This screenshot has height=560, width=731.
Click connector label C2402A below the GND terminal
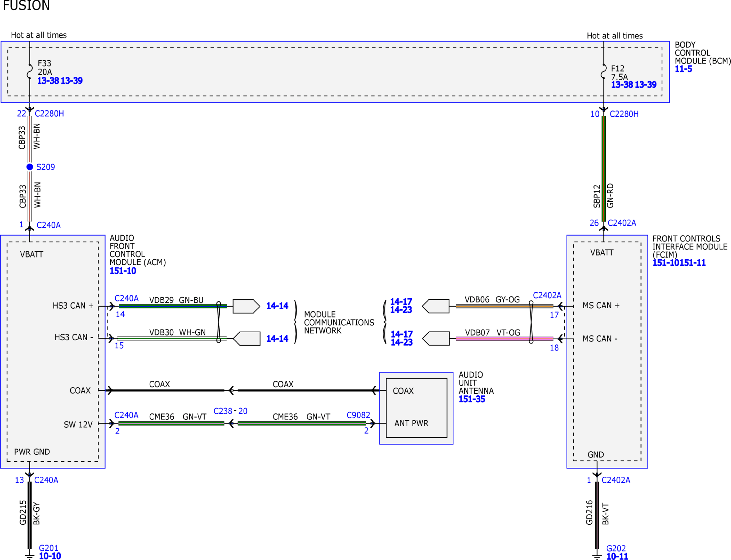point(616,480)
